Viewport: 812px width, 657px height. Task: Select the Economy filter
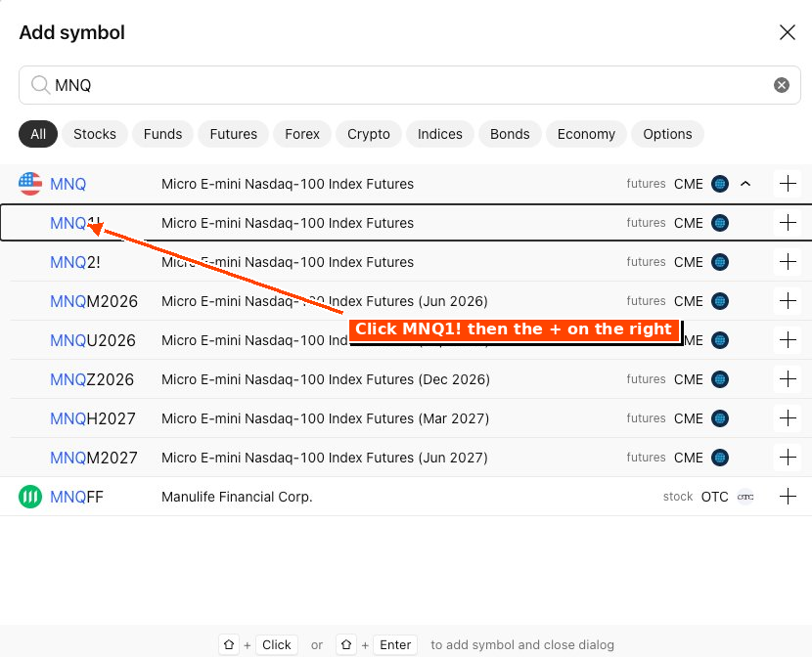click(x=586, y=134)
